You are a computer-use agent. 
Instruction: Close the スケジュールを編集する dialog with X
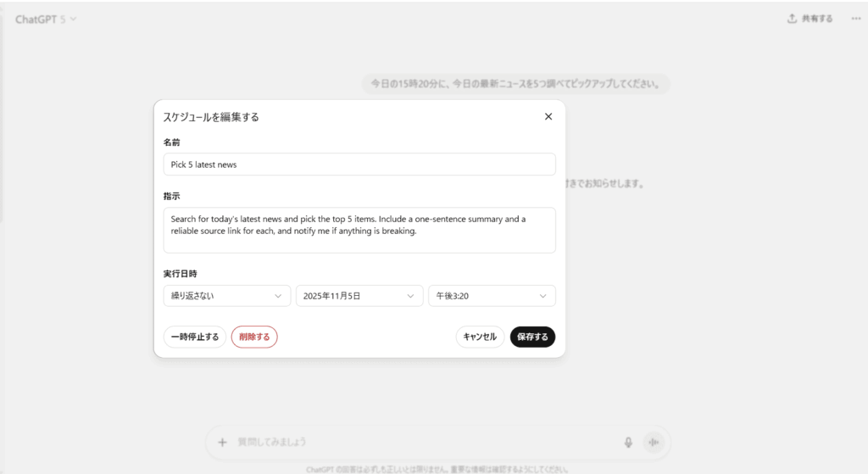click(x=548, y=117)
